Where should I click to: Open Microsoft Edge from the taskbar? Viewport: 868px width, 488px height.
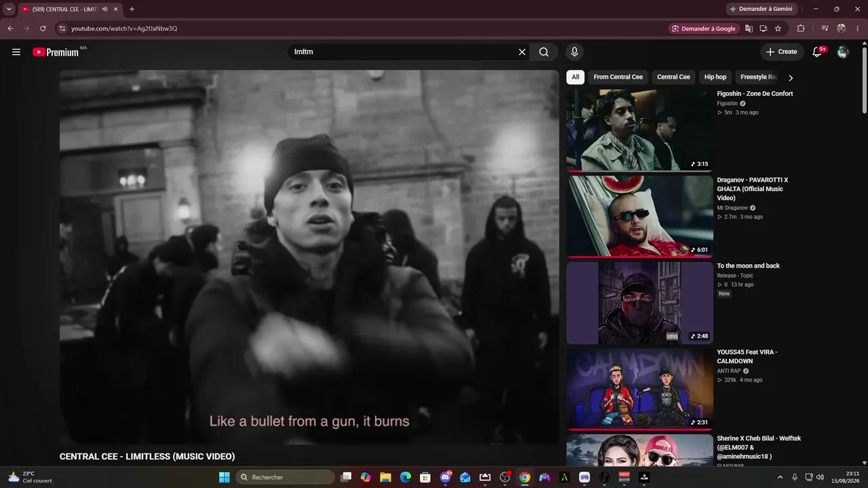point(406,477)
